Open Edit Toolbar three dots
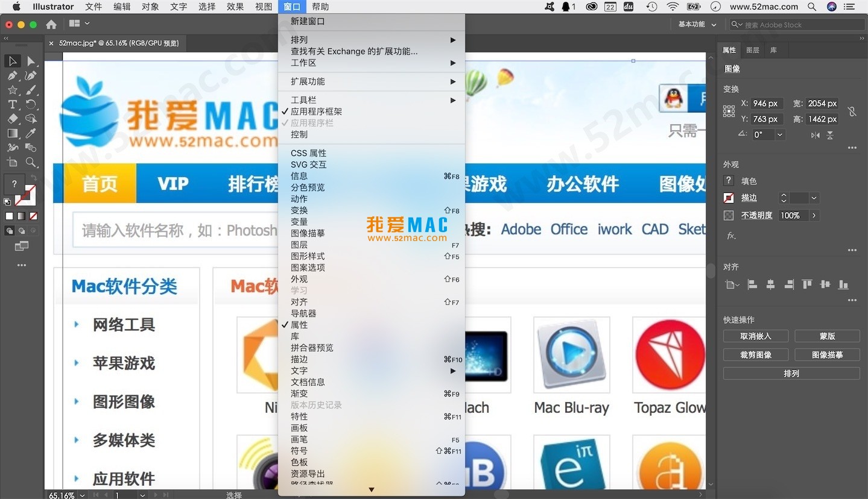This screenshot has width=868, height=499. tap(22, 265)
